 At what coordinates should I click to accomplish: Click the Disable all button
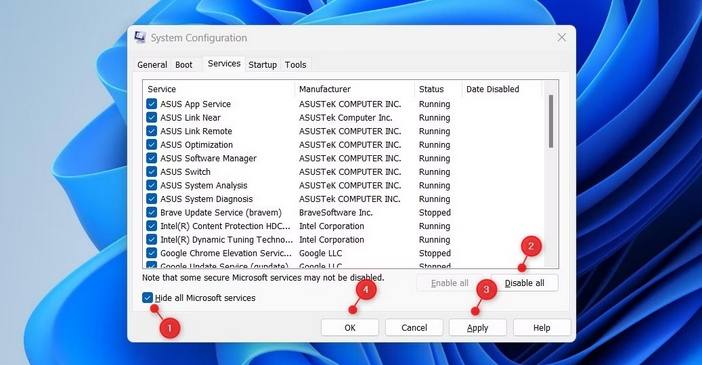tap(525, 283)
